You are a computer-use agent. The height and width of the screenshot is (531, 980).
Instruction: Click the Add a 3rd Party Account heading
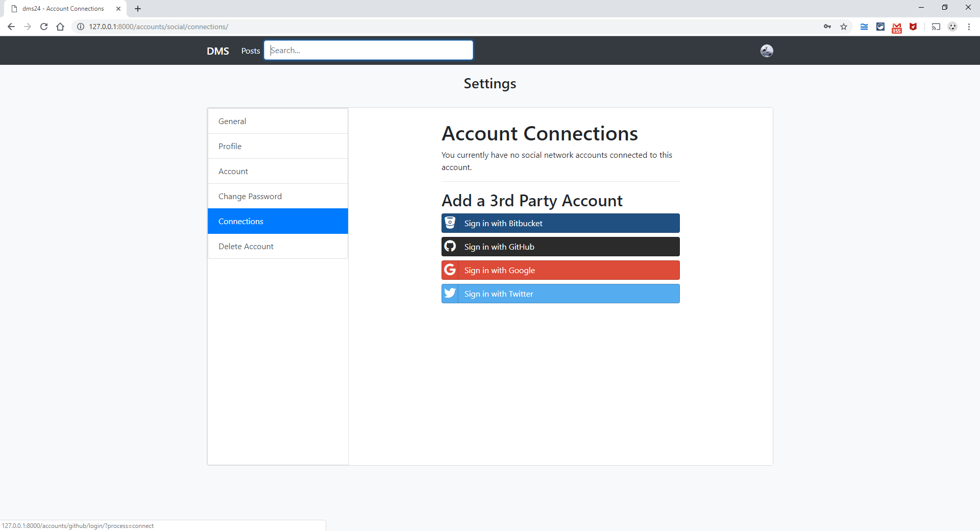coord(532,201)
